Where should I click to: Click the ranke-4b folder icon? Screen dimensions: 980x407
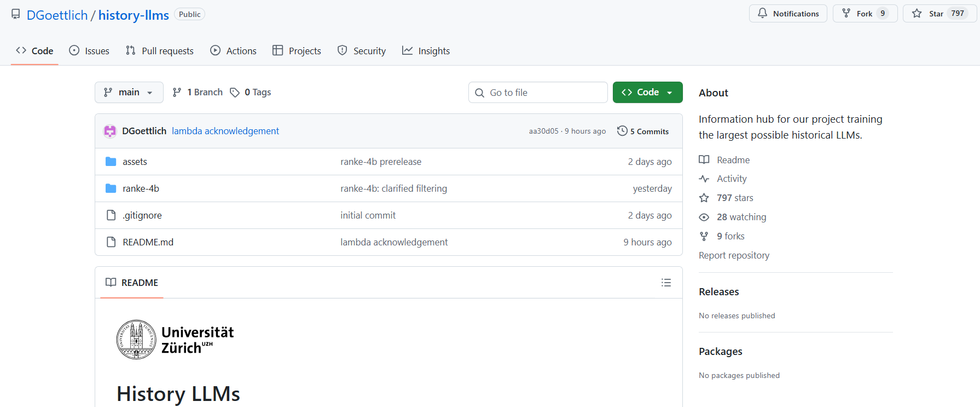coord(111,188)
